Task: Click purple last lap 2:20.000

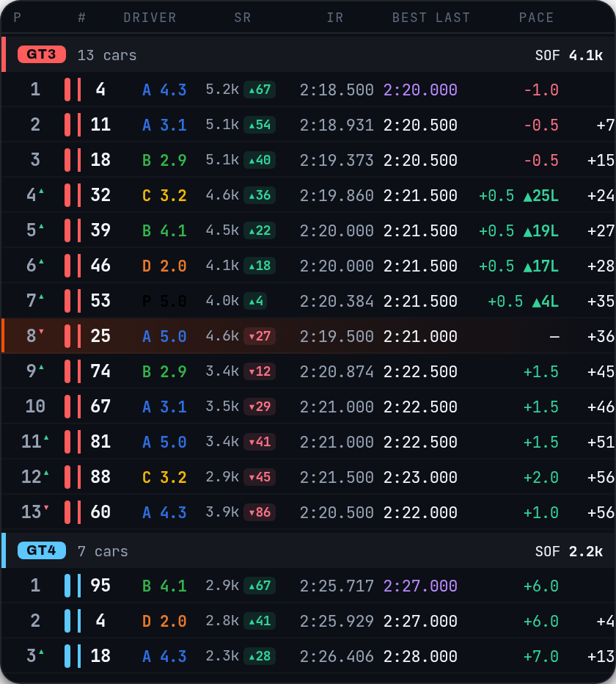Action: point(420,90)
